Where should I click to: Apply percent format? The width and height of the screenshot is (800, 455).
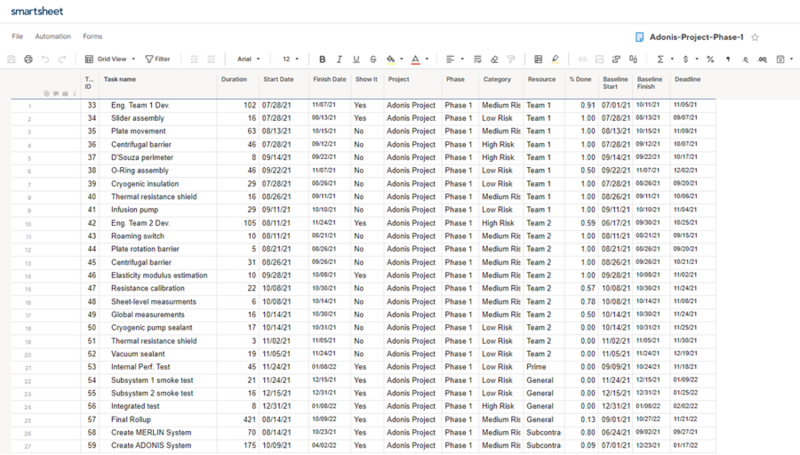[x=710, y=59]
